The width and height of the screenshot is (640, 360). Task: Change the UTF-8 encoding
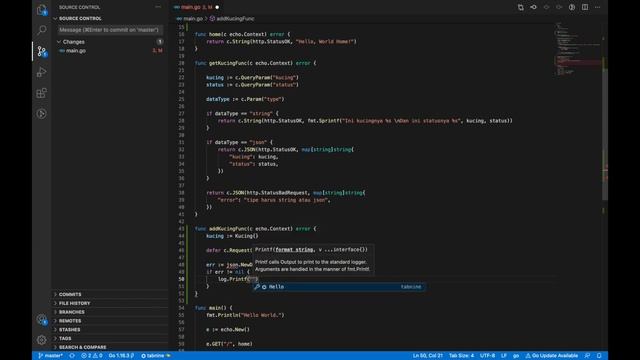tap(487, 356)
